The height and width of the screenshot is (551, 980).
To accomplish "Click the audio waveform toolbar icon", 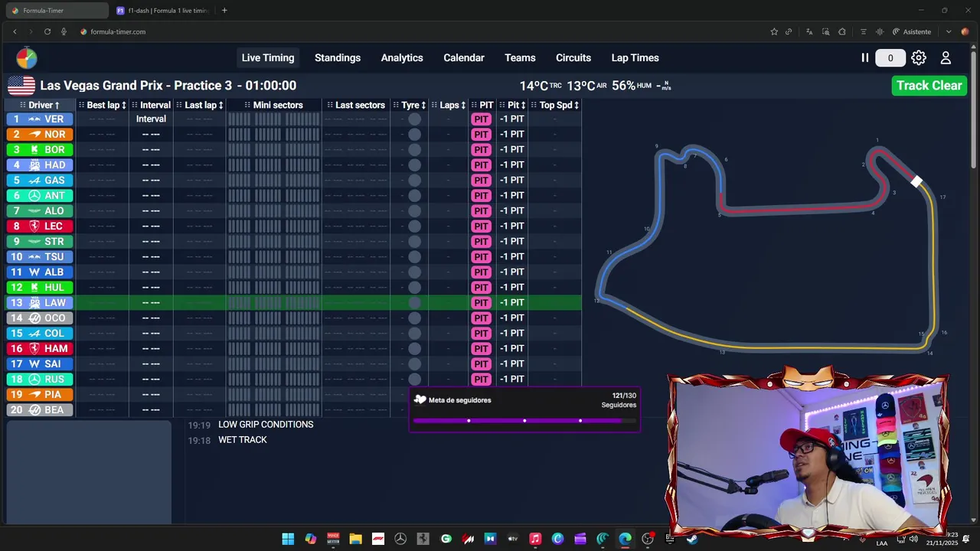I will coord(880,31).
